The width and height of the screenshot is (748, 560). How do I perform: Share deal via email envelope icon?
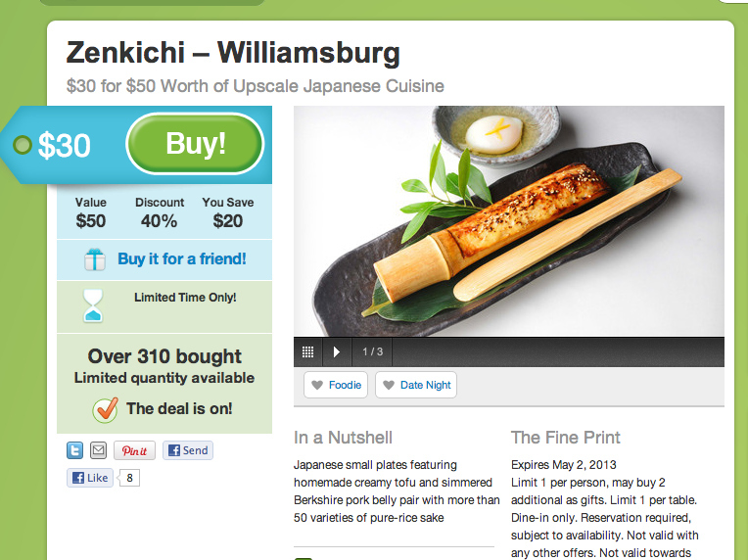click(98, 450)
